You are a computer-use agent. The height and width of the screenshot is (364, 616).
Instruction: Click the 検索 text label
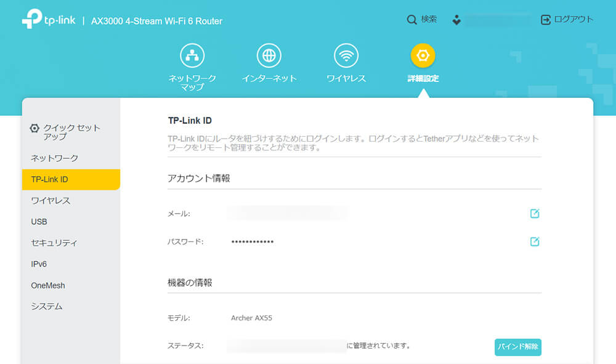point(429,19)
